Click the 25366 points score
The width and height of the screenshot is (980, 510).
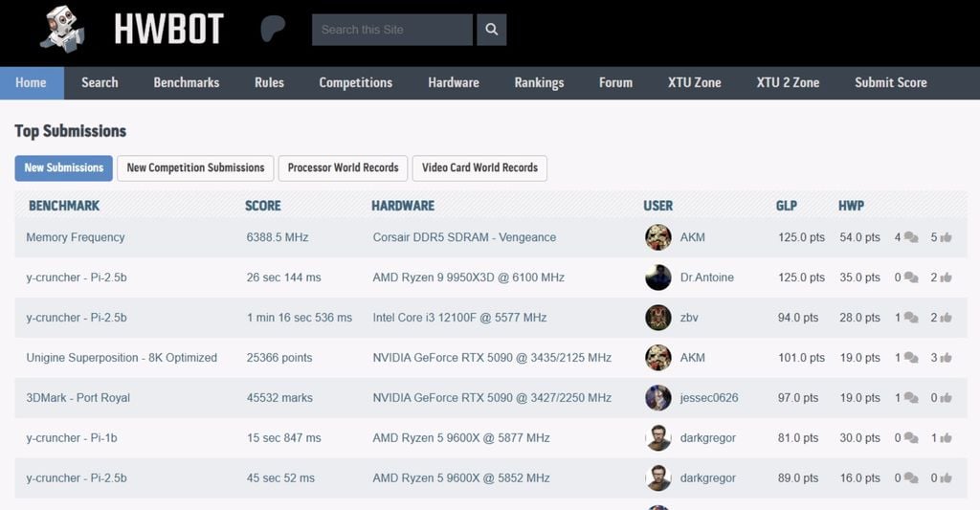[x=279, y=358]
